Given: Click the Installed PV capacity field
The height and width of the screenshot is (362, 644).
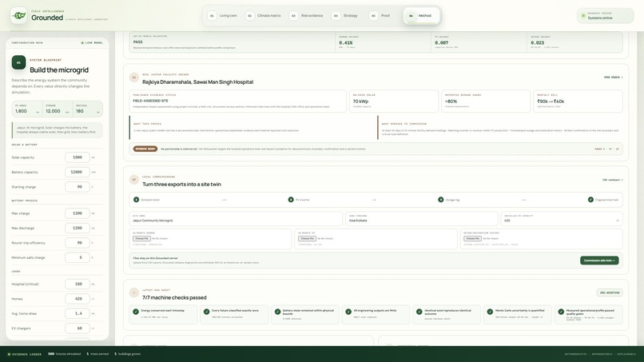Looking at the screenshot, I should tap(562, 219).
